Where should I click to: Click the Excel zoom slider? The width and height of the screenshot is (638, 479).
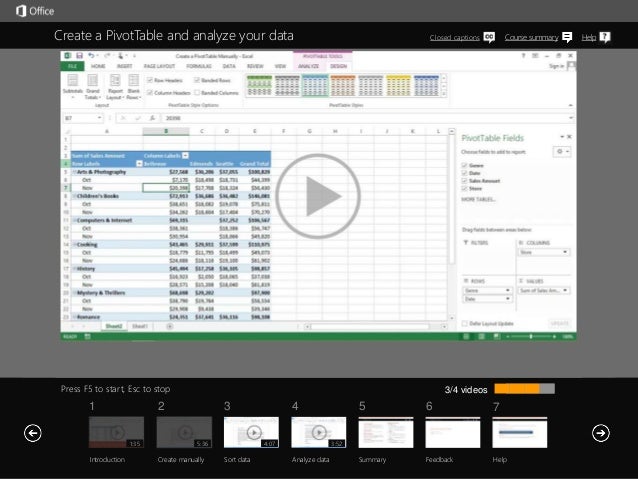coord(531,337)
